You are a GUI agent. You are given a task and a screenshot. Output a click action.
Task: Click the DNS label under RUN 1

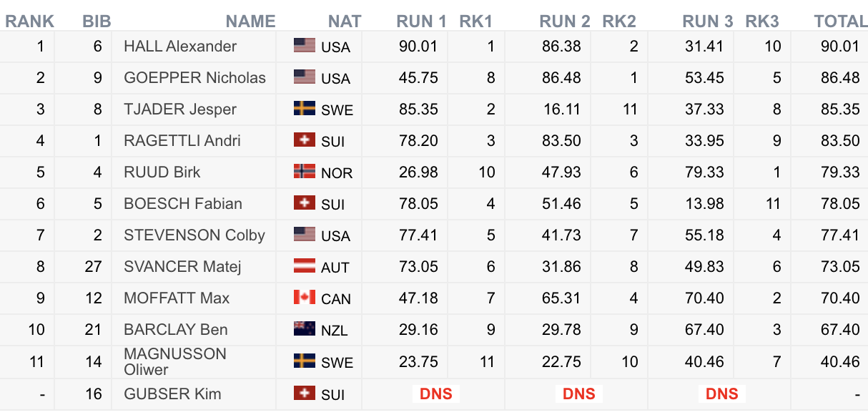coord(435,394)
